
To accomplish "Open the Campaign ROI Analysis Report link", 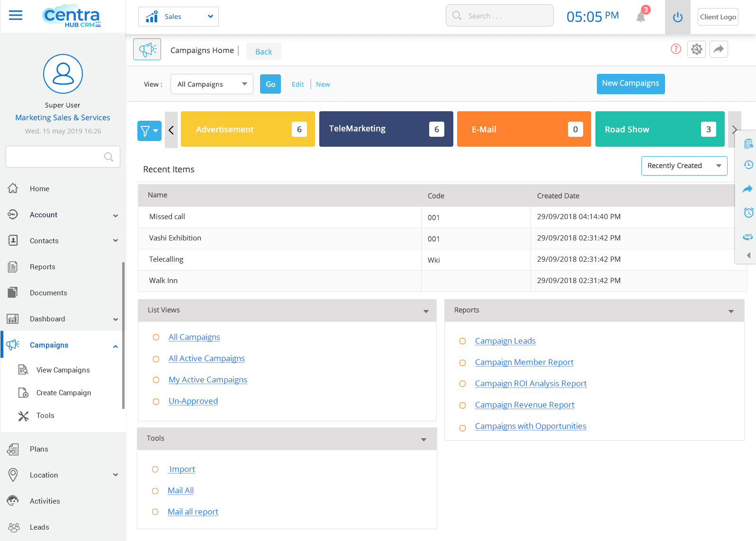I will 531,383.
